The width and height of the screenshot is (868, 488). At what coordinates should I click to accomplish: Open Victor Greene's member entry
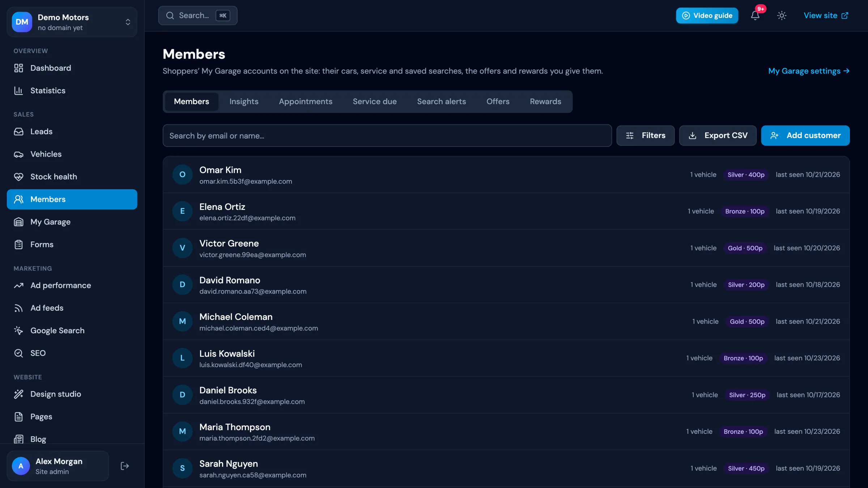(x=506, y=248)
